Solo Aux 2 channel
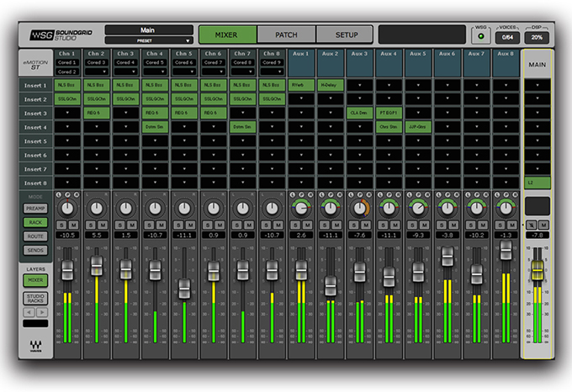Image resolution: width=572 pixels, height=392 pixels. (x=325, y=225)
